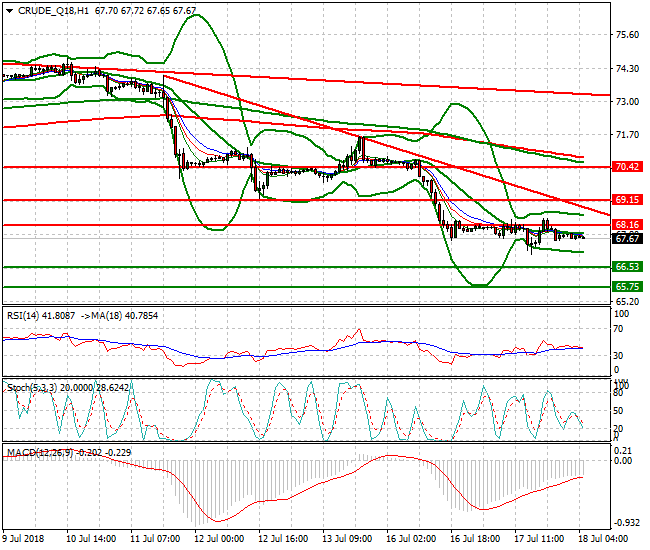Click the 69.15 red price level label
The image size is (650, 550).
[x=627, y=200]
